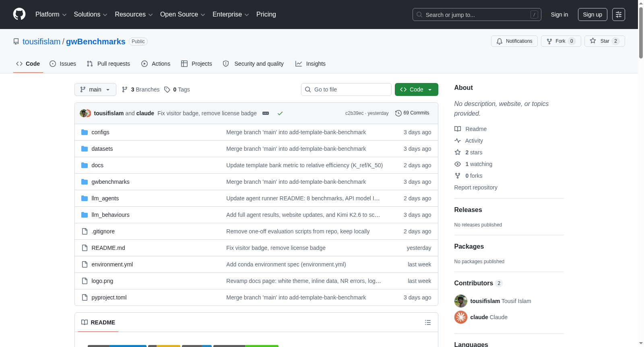The width and height of the screenshot is (644, 347).
Task: Click the commit status green checkmark
Action: [x=280, y=113]
